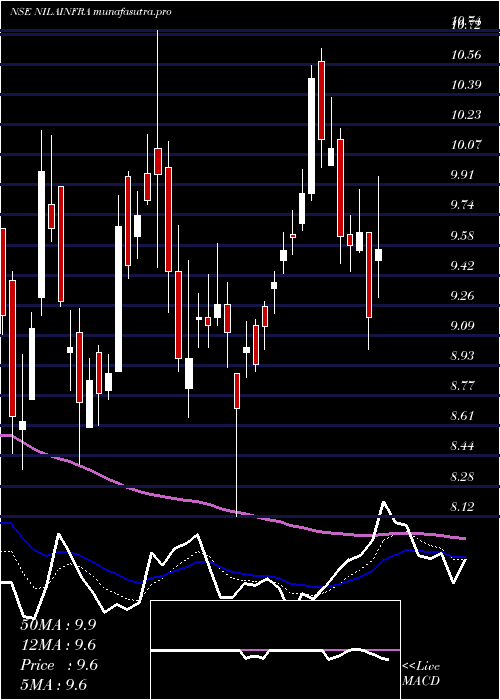The image size is (500, 700).
Task: Click the 12MA : 9.6 legend text
Action: click(58, 645)
